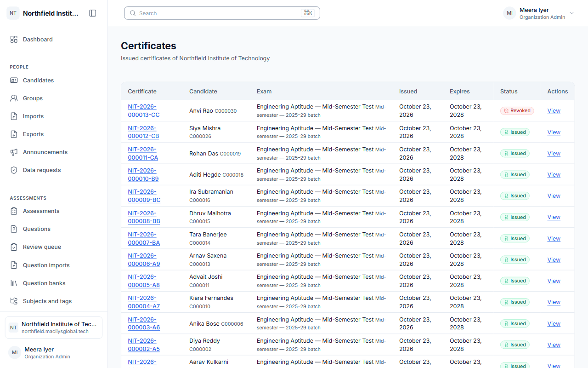Open certificate NIT-2026-000003-A6 link

click(144, 324)
